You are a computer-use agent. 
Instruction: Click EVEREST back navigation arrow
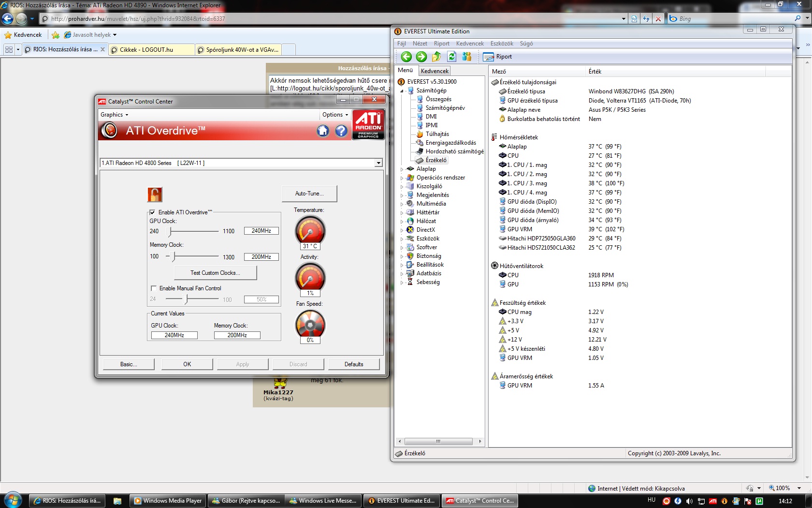click(406, 57)
